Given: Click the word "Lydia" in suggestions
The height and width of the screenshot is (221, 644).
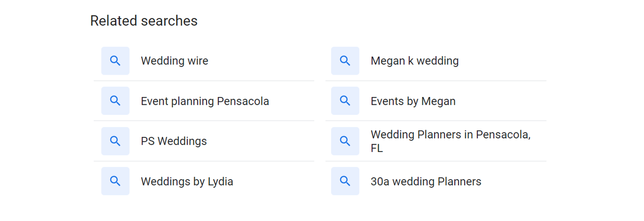Looking at the screenshot, I should (220, 182).
